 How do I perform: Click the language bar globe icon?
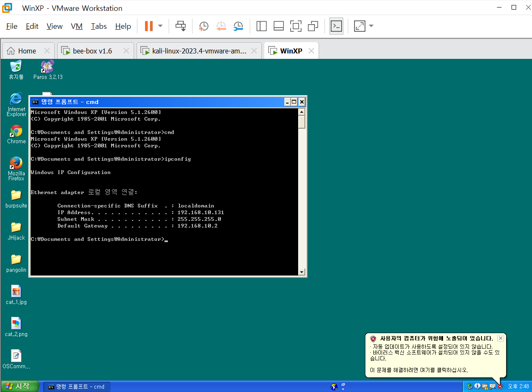pyautogui.click(x=334, y=387)
